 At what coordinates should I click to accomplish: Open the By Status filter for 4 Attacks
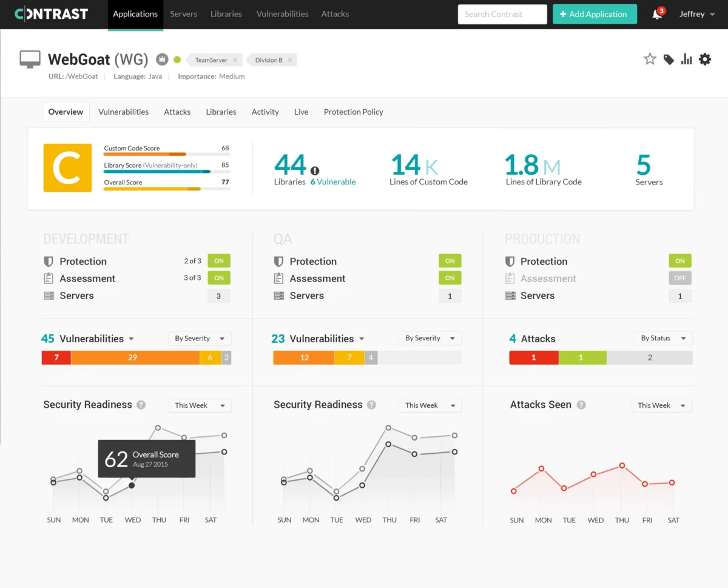click(663, 338)
